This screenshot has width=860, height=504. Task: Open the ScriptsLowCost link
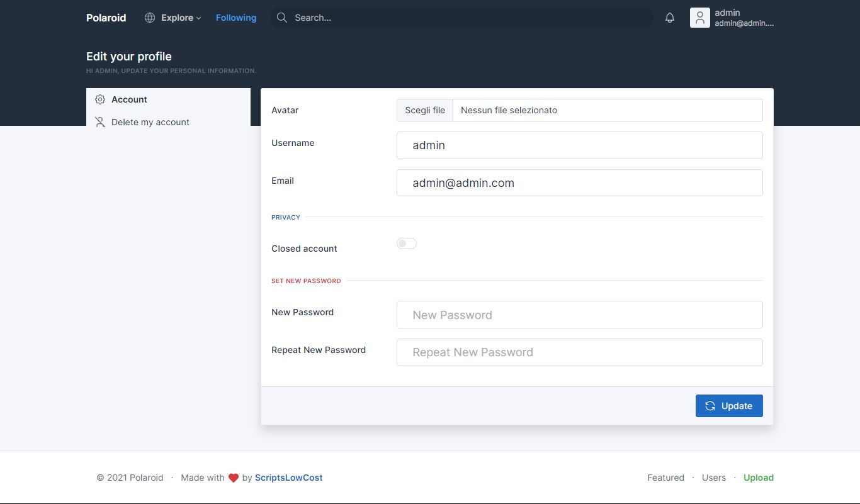point(288,478)
